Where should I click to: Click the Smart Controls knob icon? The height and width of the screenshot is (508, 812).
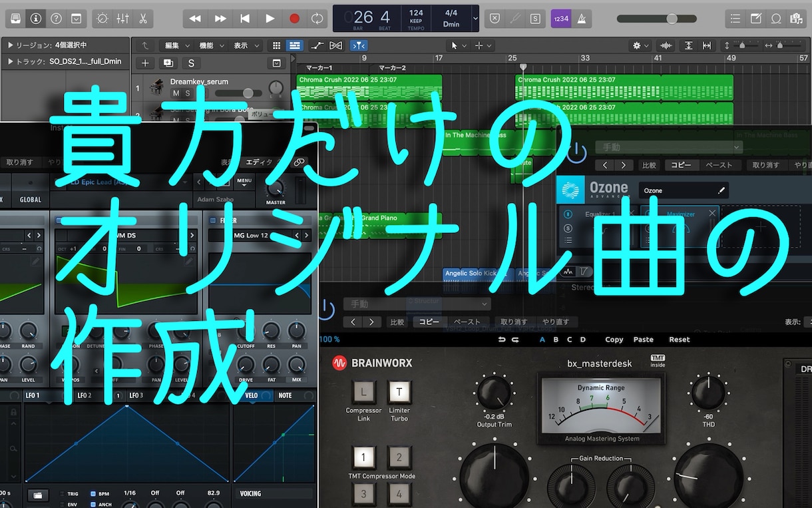[102, 19]
